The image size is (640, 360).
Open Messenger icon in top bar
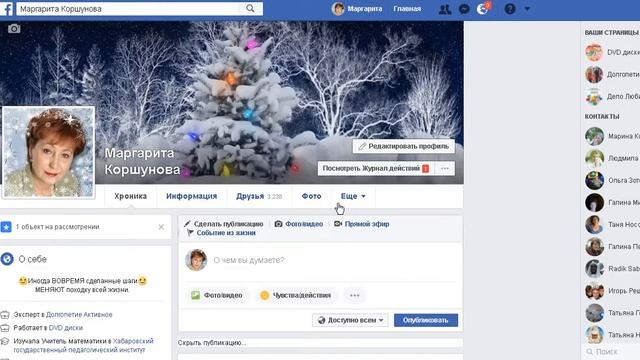click(464, 9)
